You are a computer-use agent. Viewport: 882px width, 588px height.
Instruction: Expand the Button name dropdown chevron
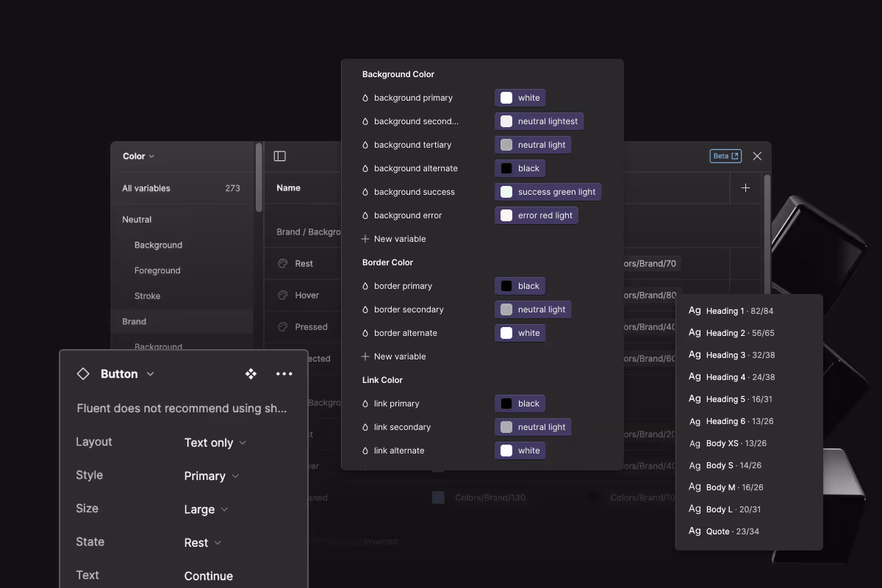[x=151, y=374]
